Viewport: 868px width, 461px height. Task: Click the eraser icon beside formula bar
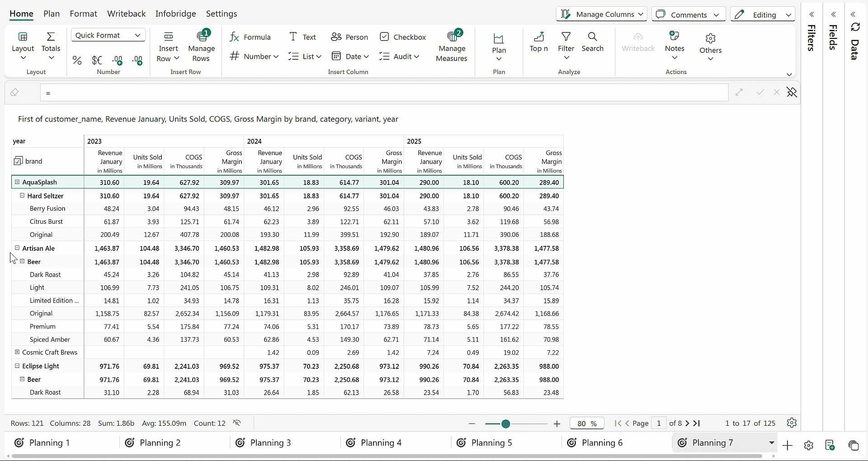(14, 93)
